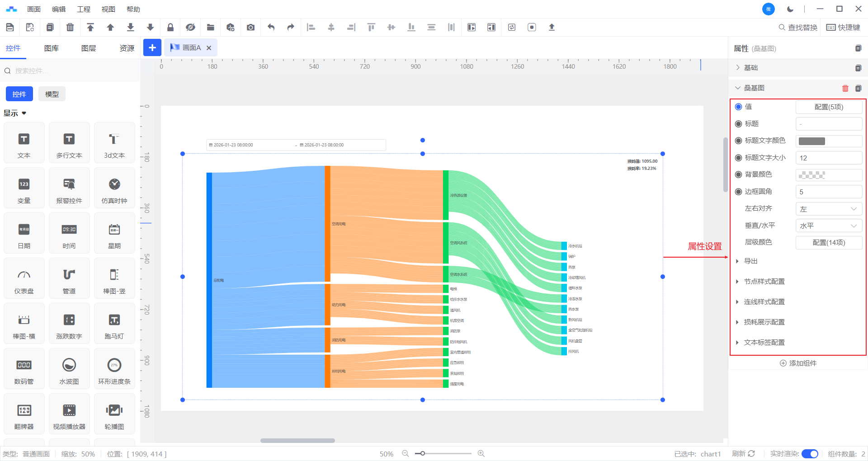This screenshot has height=461, width=868.
Task: Click the 搜索控件 search field
Action: coord(72,71)
